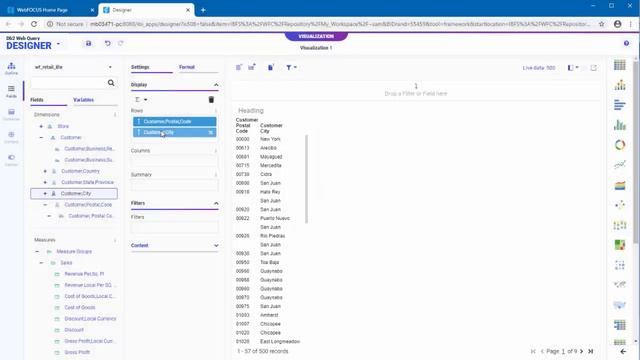This screenshot has height=360, width=640.
Task: Select the donut ring chart icon
Action: click(x=620, y=145)
